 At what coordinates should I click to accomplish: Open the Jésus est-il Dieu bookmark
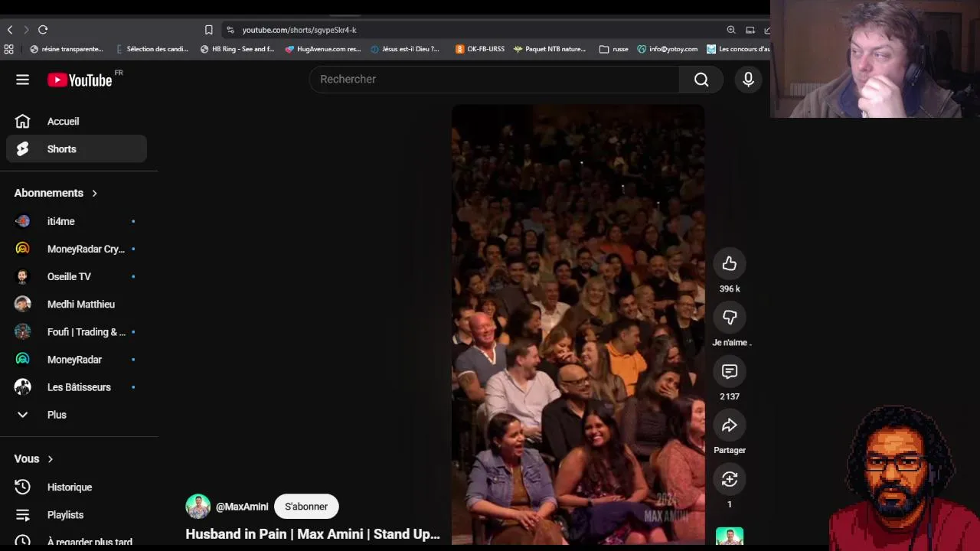[405, 49]
